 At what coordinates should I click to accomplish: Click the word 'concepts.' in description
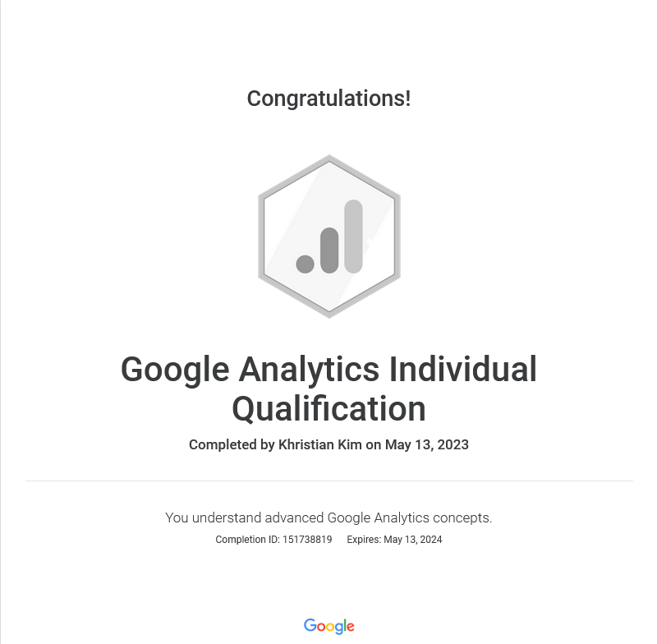click(463, 518)
